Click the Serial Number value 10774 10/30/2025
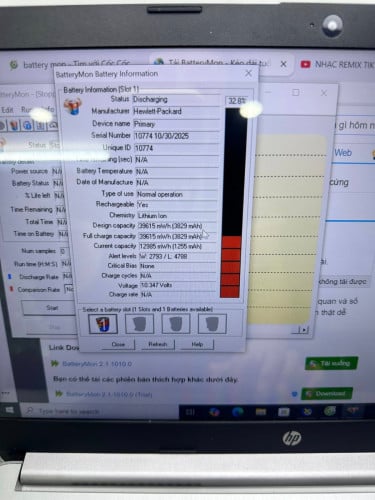The image size is (375, 500). [176, 136]
